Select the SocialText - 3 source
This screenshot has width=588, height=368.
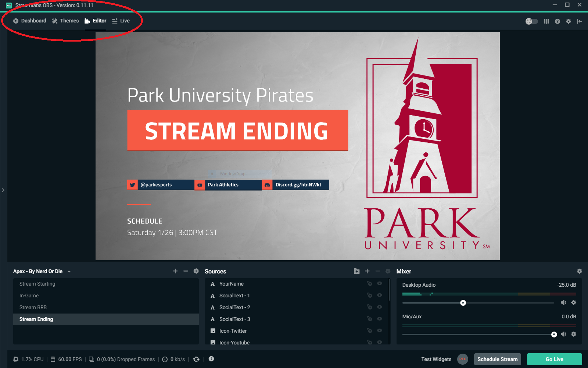[x=296, y=319]
